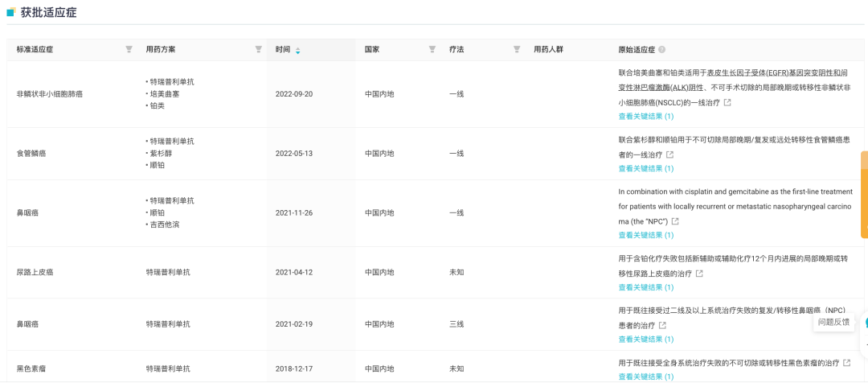This screenshot has width=868, height=383.
Task: Click 吉西他滨 in the regimen list
Action: [x=165, y=224]
